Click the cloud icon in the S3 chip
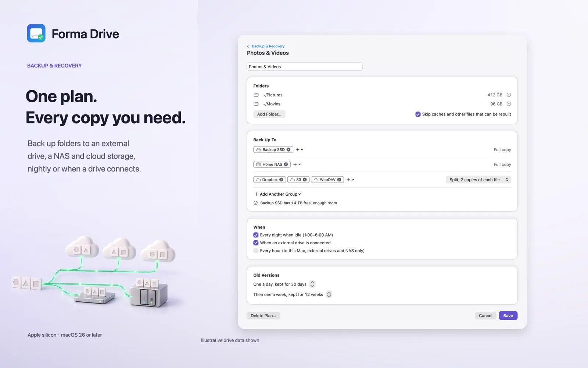588x368 pixels. point(293,180)
